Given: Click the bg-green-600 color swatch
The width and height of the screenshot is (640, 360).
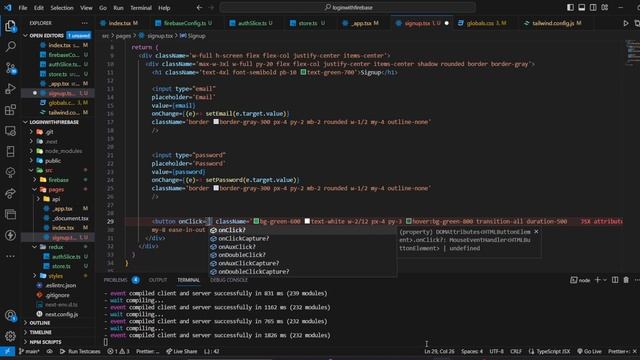Looking at the screenshot, I should 256,221.
